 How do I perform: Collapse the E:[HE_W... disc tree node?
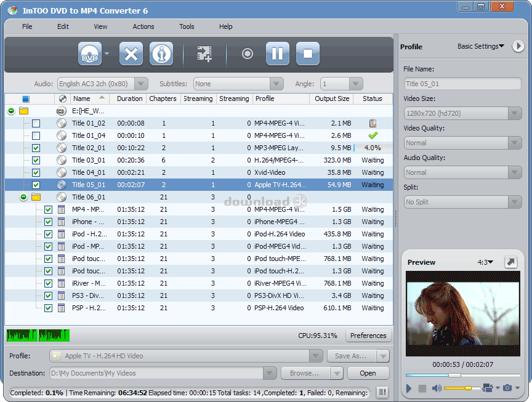click(11, 111)
